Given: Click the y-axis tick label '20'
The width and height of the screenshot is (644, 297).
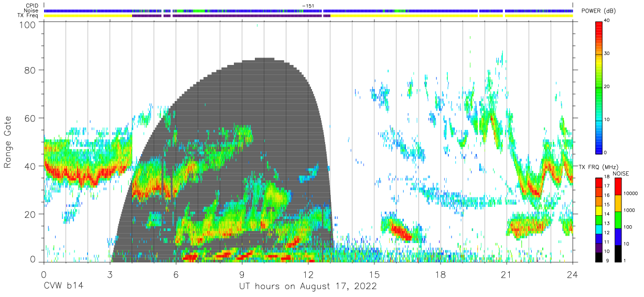Looking at the screenshot, I should pos(30,214).
